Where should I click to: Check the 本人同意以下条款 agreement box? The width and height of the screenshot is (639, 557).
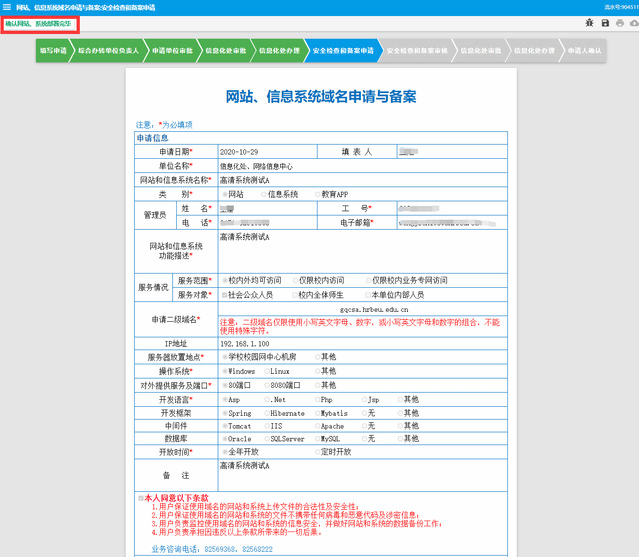pos(141,497)
